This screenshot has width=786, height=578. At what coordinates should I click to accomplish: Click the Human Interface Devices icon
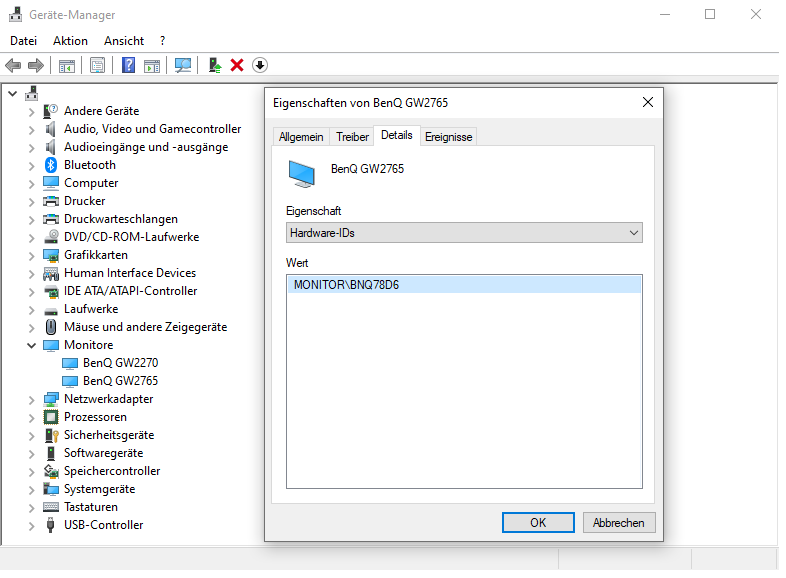pyautogui.click(x=51, y=273)
